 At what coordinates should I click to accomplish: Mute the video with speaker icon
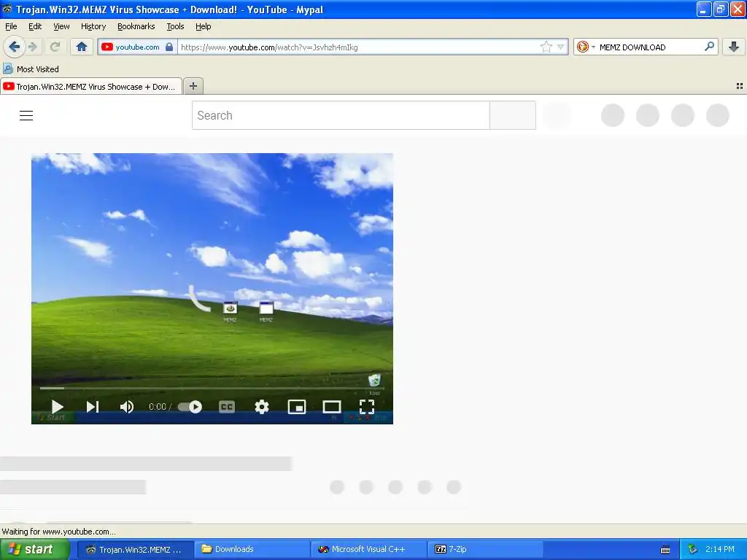(127, 407)
